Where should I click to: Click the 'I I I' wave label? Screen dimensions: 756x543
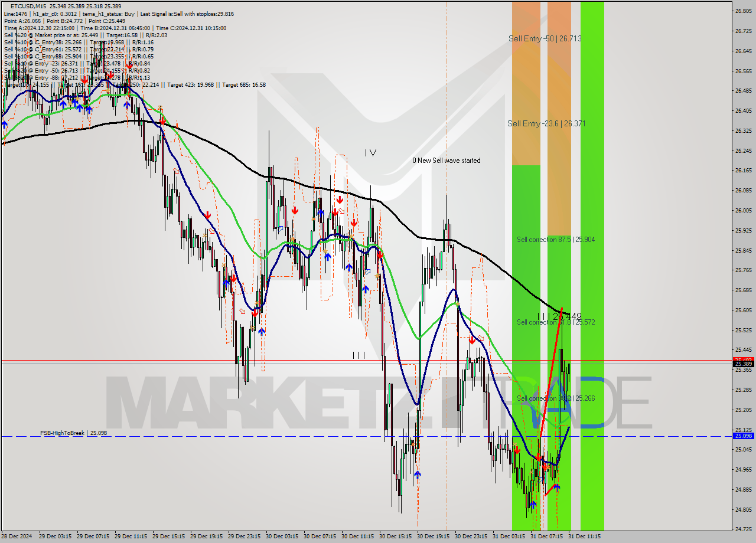[x=359, y=355]
